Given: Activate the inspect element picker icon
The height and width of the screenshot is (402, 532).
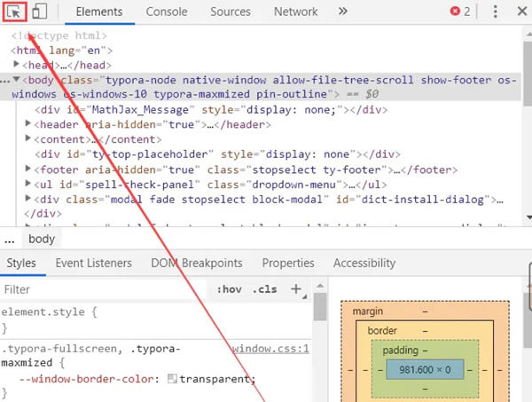Looking at the screenshot, I should (x=16, y=12).
